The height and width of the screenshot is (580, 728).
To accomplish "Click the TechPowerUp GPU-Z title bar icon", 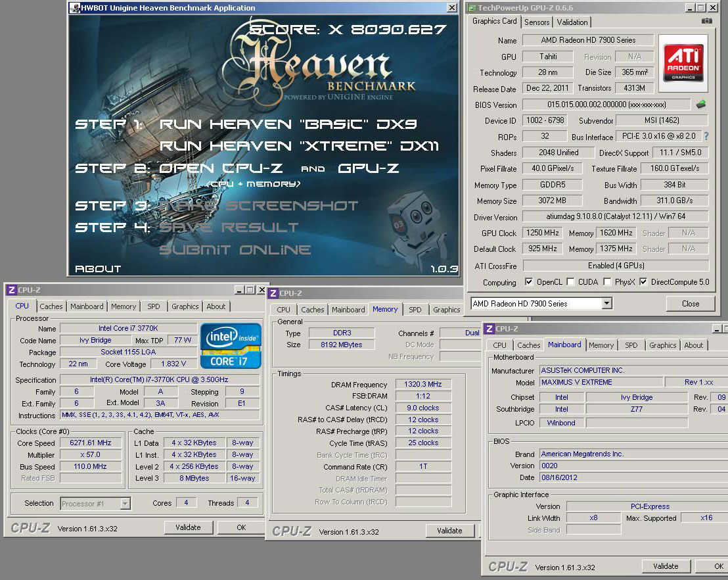I will click(x=471, y=8).
